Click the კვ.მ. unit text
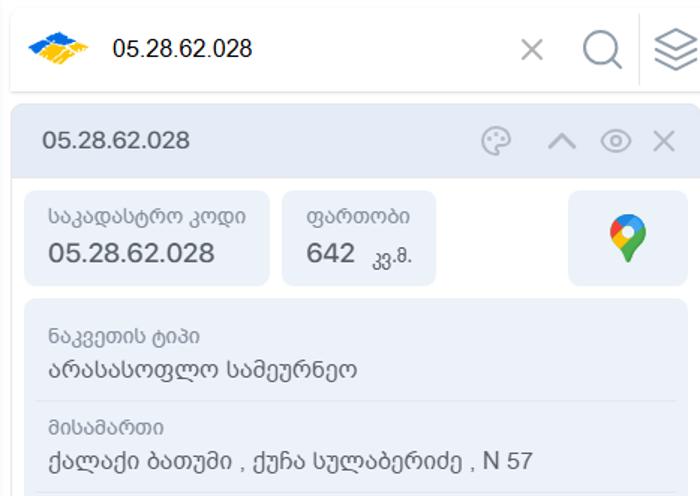Viewport: 700px width, 496px height. tap(392, 258)
